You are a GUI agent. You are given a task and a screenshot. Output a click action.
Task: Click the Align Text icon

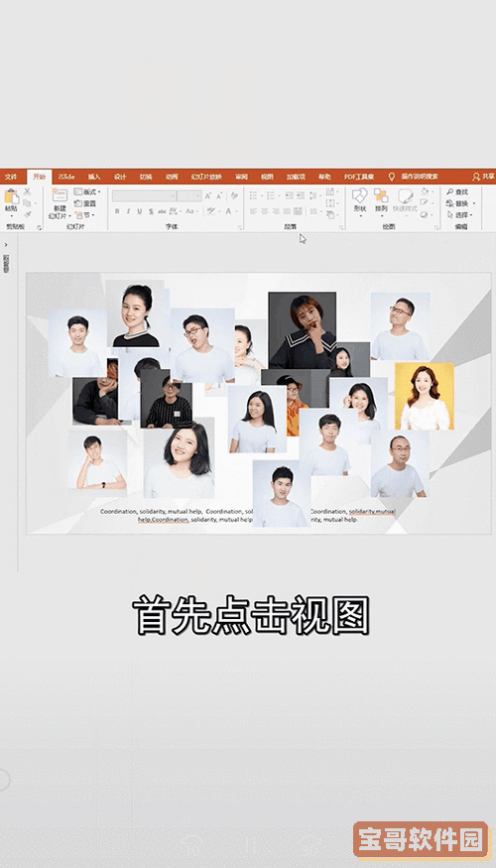coord(331,203)
